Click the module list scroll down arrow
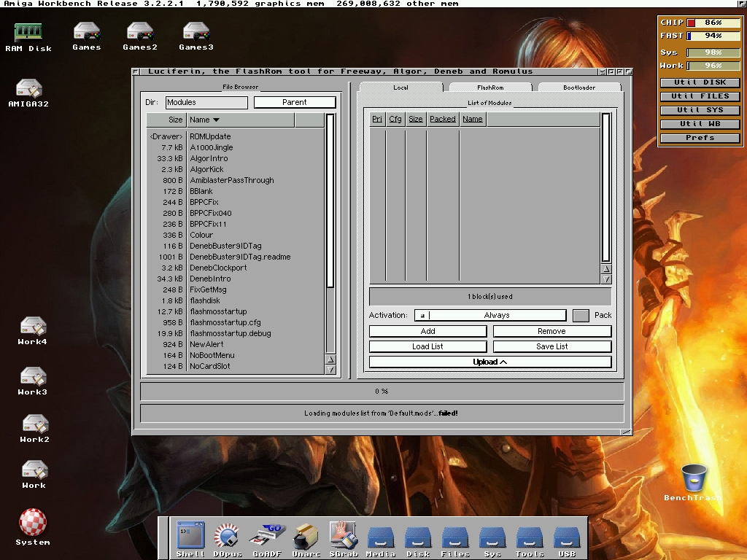747x560 pixels. click(606, 279)
